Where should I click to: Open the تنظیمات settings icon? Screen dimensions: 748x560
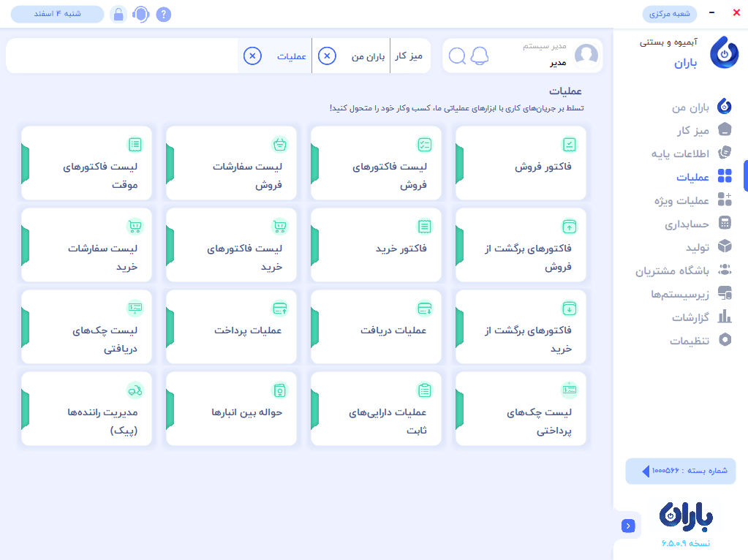[725, 340]
